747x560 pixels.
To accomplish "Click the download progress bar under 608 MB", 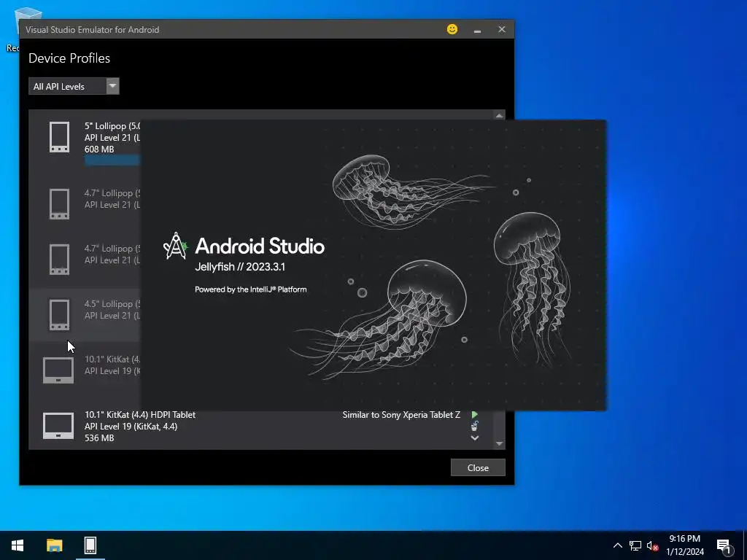I will [112, 160].
